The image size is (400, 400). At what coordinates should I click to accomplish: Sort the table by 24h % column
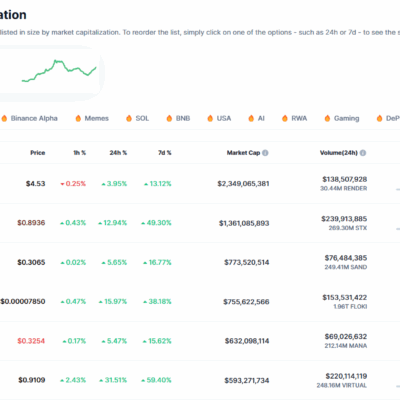pos(118,153)
